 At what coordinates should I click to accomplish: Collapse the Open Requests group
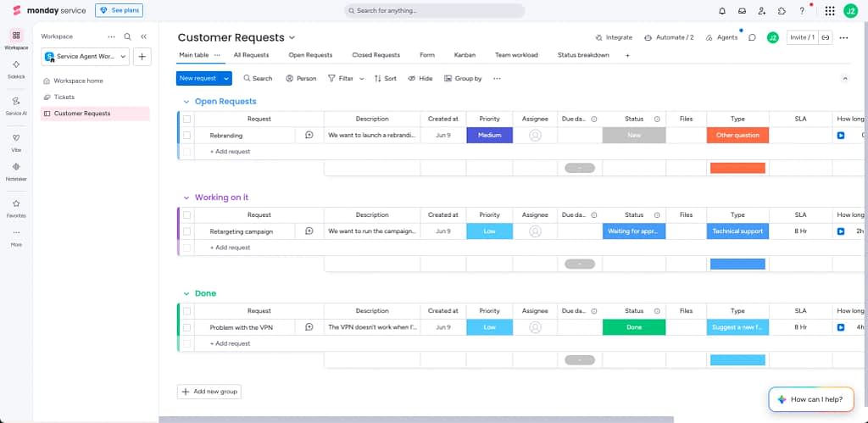(186, 102)
